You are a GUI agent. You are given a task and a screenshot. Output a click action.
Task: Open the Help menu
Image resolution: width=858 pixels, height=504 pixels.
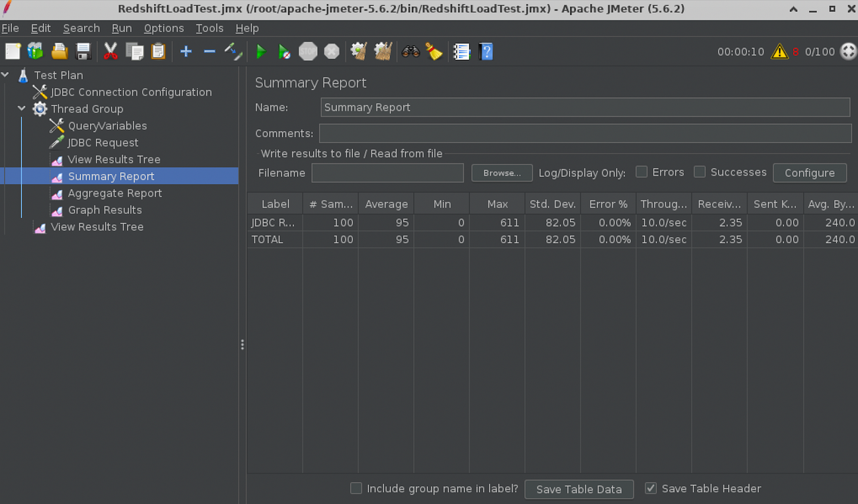point(247,28)
